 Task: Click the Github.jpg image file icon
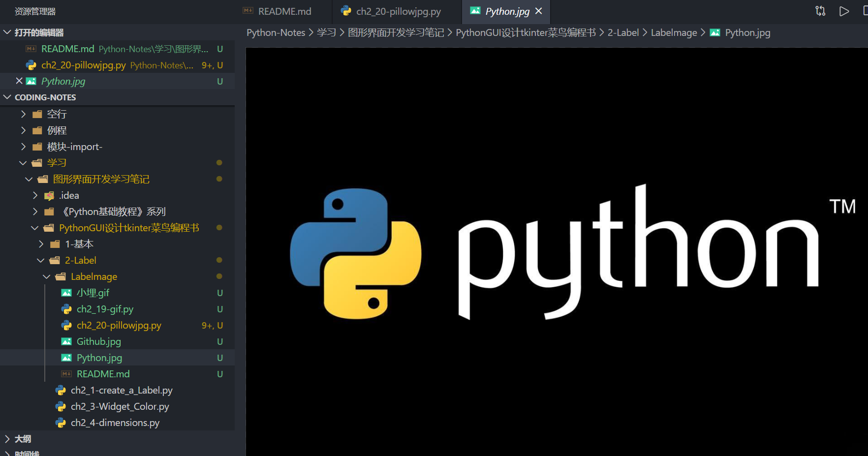coord(66,341)
